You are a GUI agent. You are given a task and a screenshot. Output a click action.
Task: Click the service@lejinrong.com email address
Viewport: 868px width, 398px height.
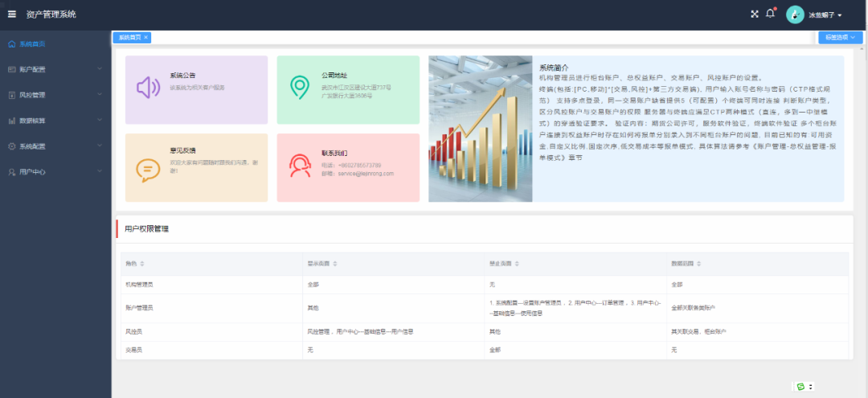coord(366,173)
